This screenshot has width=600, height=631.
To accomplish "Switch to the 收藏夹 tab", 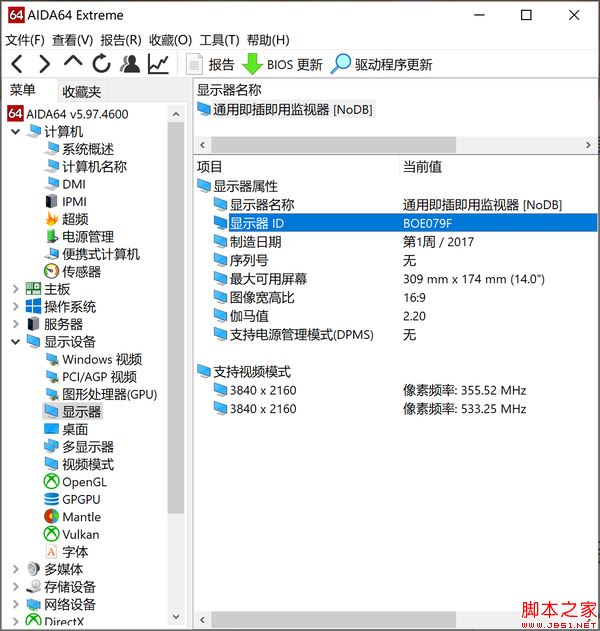I will [x=82, y=92].
